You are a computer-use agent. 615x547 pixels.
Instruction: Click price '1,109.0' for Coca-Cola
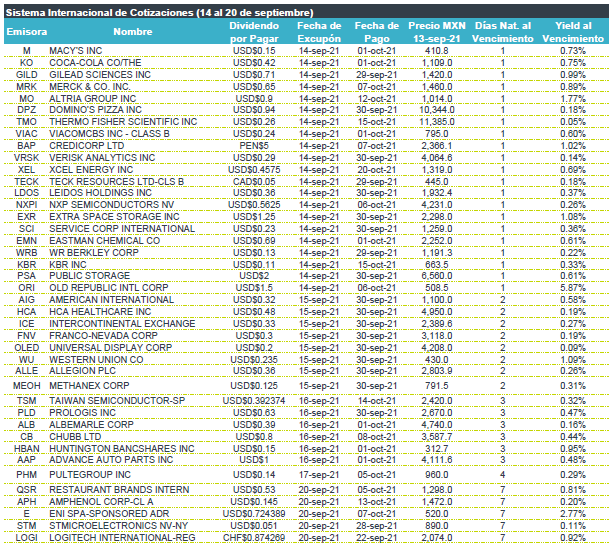click(x=437, y=63)
